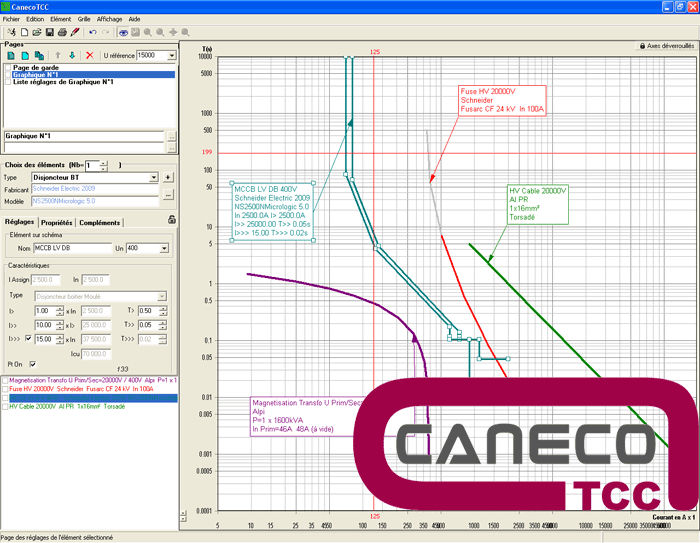Click the first magnifier zoom icon
Image resolution: width=700 pixels, height=543 pixels.
coord(148,32)
